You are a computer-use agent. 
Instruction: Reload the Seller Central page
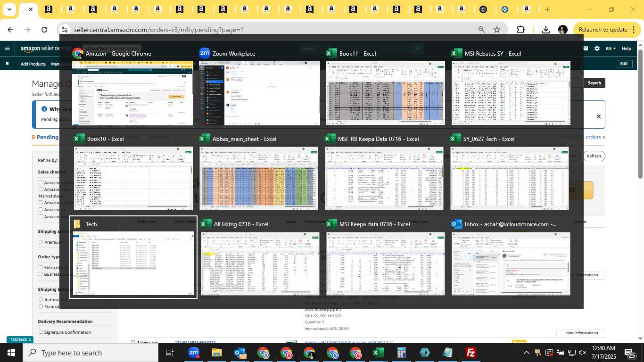point(44,30)
